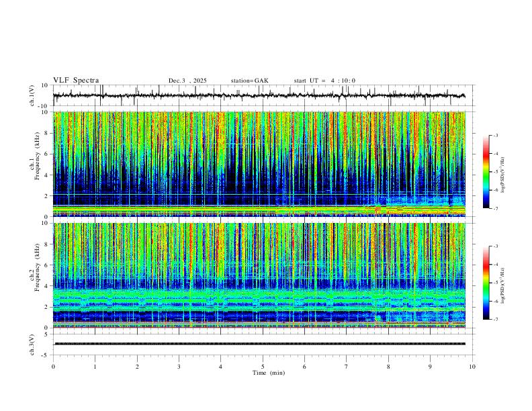Click time axis tick label "9"
The height and width of the screenshot is (411, 532).
(x=430, y=367)
